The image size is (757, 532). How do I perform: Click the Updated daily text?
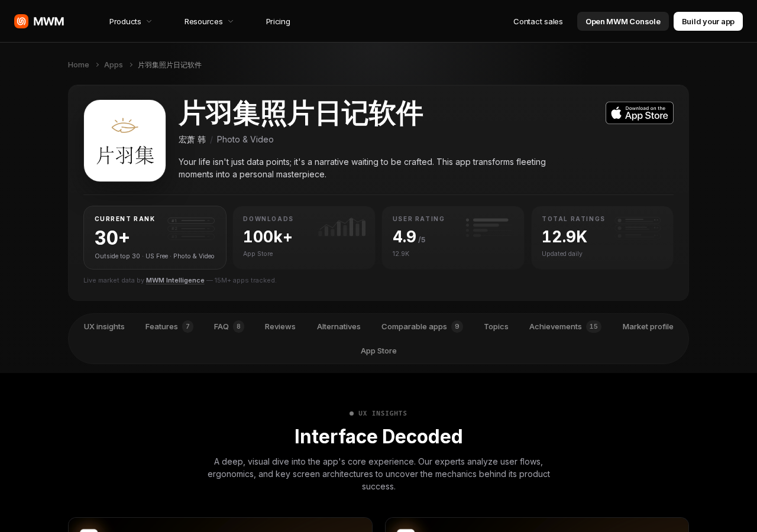tap(562, 254)
